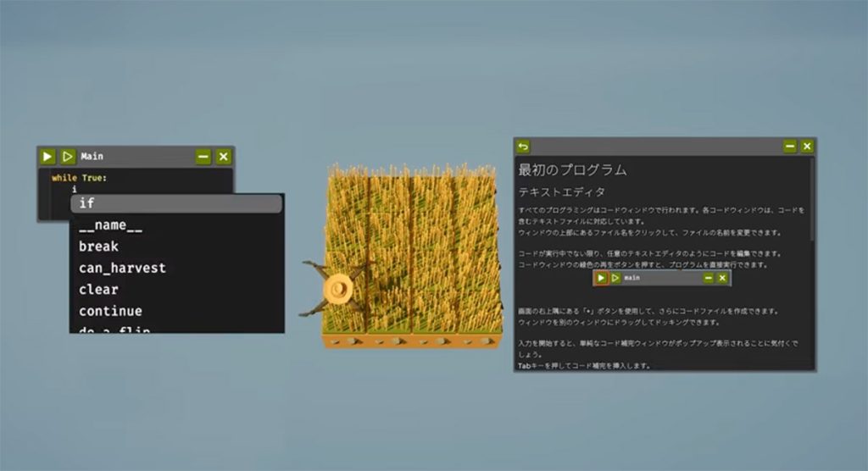Close the Main code window
Screen dimensions: 868x471
tap(223, 157)
